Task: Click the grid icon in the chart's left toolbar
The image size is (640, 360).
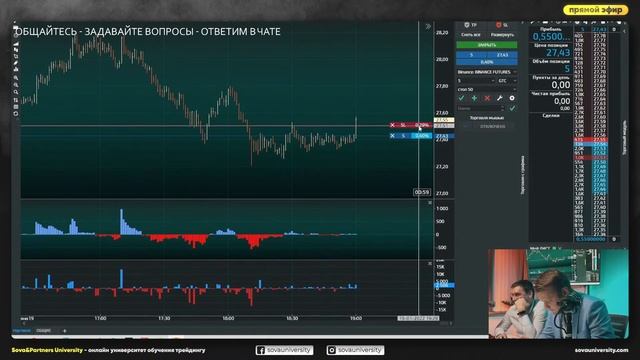Action: click(16, 107)
